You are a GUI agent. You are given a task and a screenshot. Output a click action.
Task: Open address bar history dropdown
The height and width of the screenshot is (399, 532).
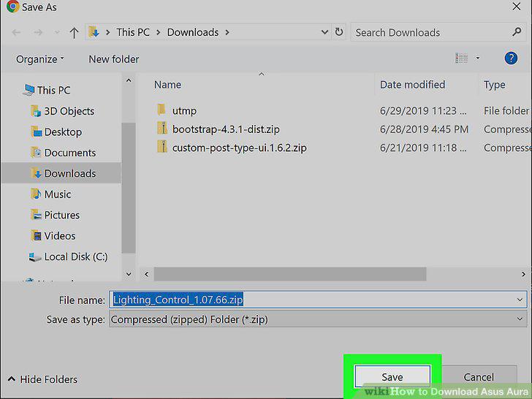point(324,32)
